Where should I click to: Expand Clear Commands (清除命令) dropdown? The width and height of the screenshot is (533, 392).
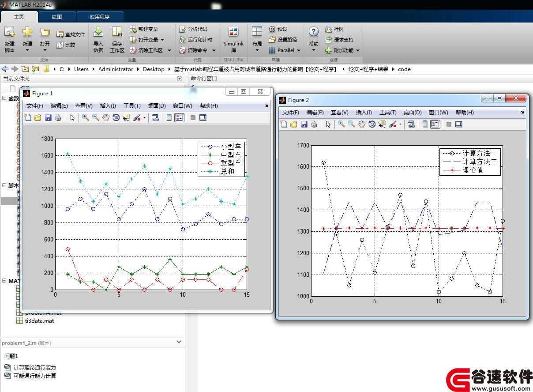214,50
